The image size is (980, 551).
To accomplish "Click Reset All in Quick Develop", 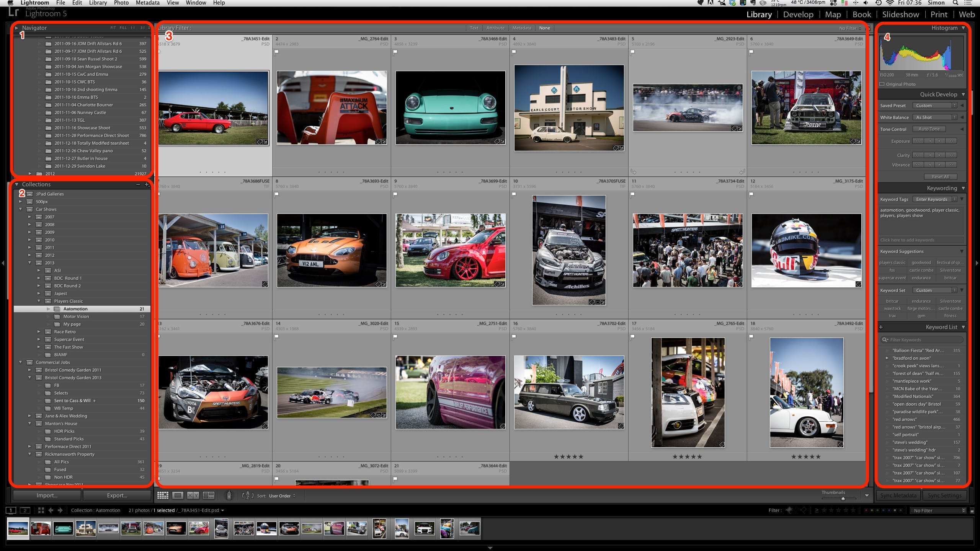I will [x=940, y=177].
